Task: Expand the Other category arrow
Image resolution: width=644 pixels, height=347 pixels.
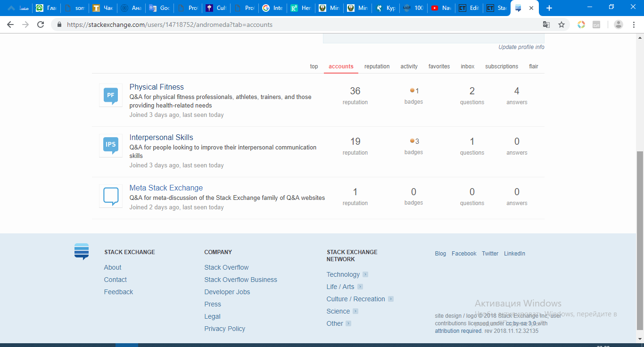Action: pyautogui.click(x=348, y=323)
